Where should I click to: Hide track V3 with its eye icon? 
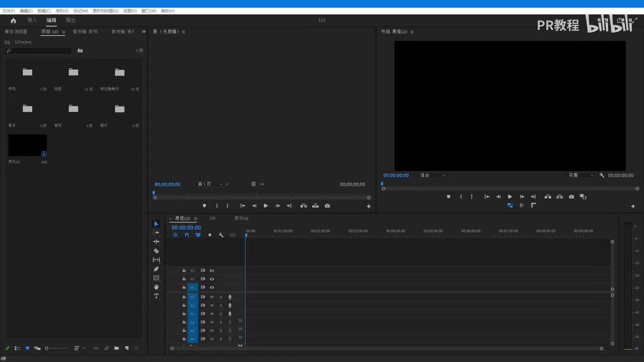[212, 270]
